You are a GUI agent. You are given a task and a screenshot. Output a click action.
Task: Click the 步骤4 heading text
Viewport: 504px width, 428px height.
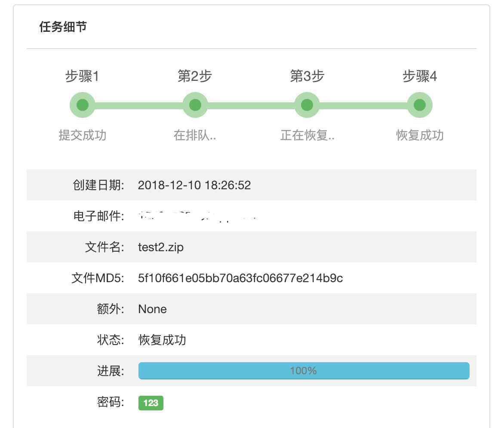(420, 77)
